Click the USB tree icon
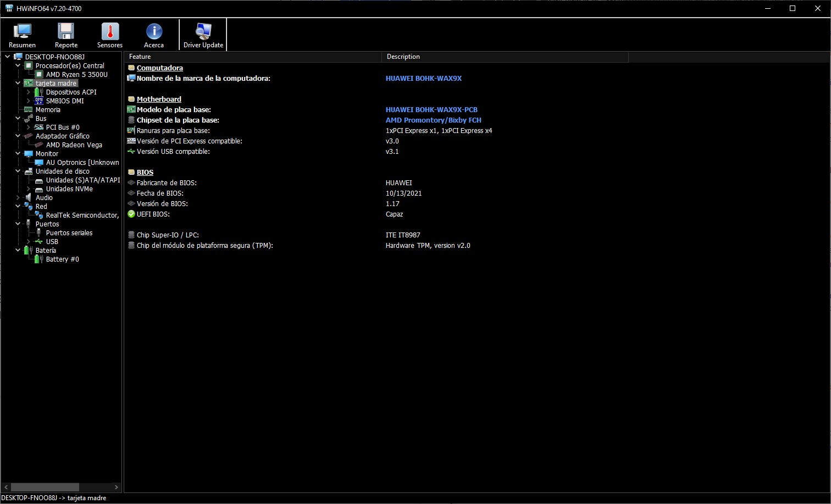The height and width of the screenshot is (504, 831). 39,241
